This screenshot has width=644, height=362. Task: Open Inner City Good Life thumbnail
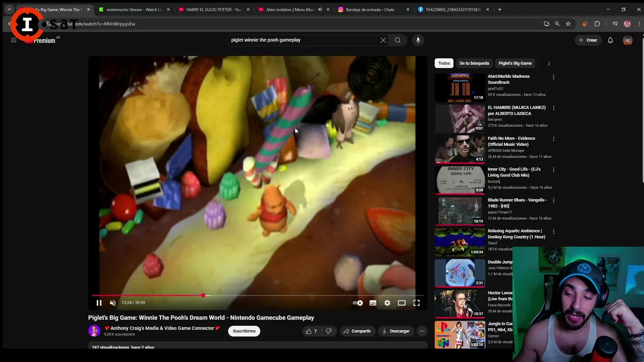pyautogui.click(x=460, y=180)
